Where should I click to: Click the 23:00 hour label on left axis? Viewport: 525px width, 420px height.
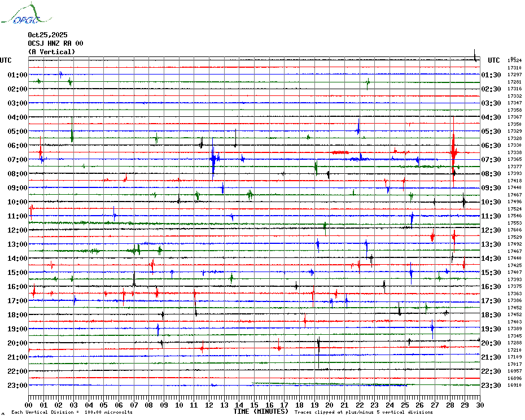[x=18, y=385]
